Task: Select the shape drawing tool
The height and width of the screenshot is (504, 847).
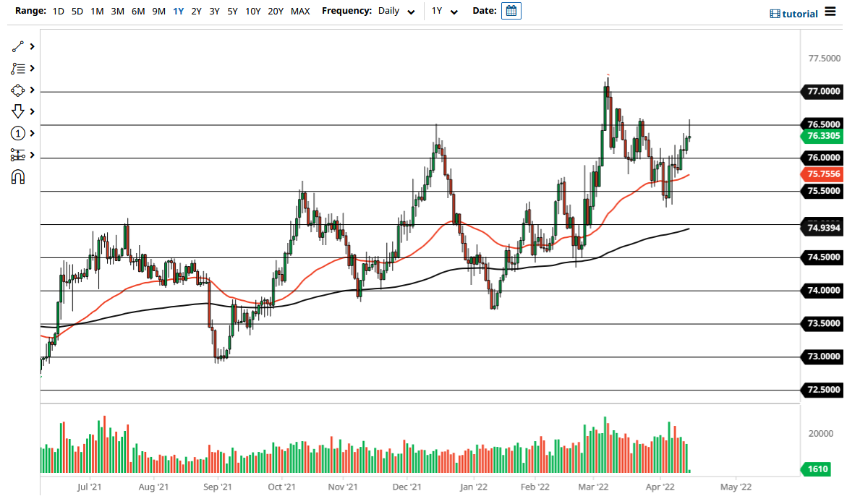Action: [18, 90]
